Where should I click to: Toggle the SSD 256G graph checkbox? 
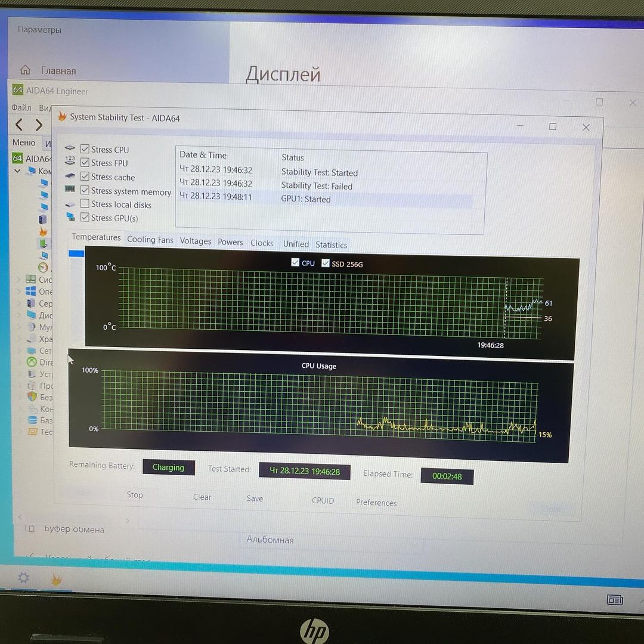[326, 263]
